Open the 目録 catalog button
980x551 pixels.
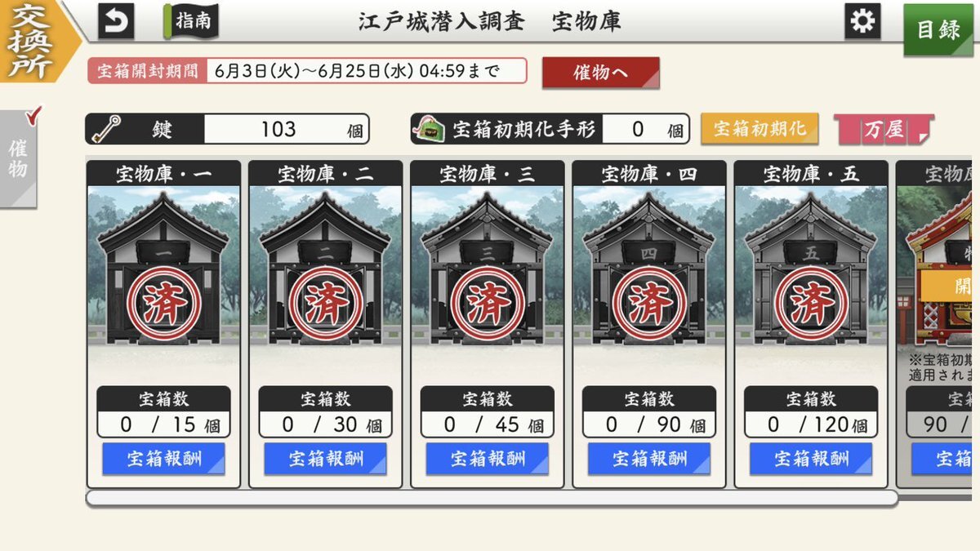(x=938, y=29)
